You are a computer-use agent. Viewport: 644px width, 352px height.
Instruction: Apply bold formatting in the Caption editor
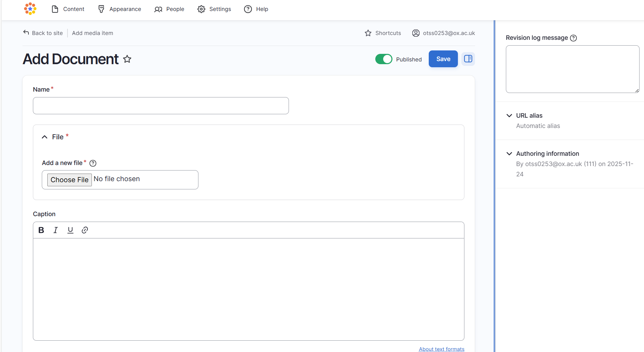(x=41, y=230)
